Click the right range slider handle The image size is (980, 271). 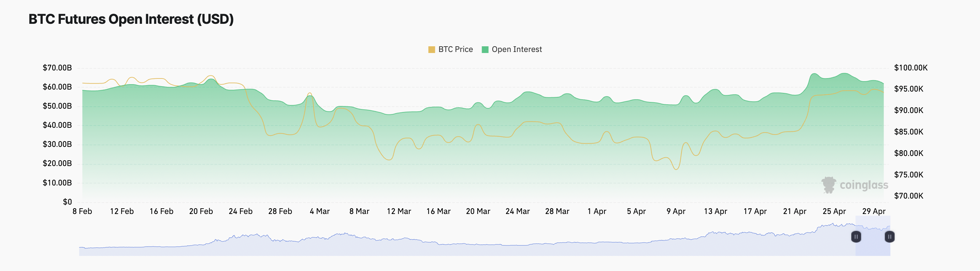[x=889, y=236]
